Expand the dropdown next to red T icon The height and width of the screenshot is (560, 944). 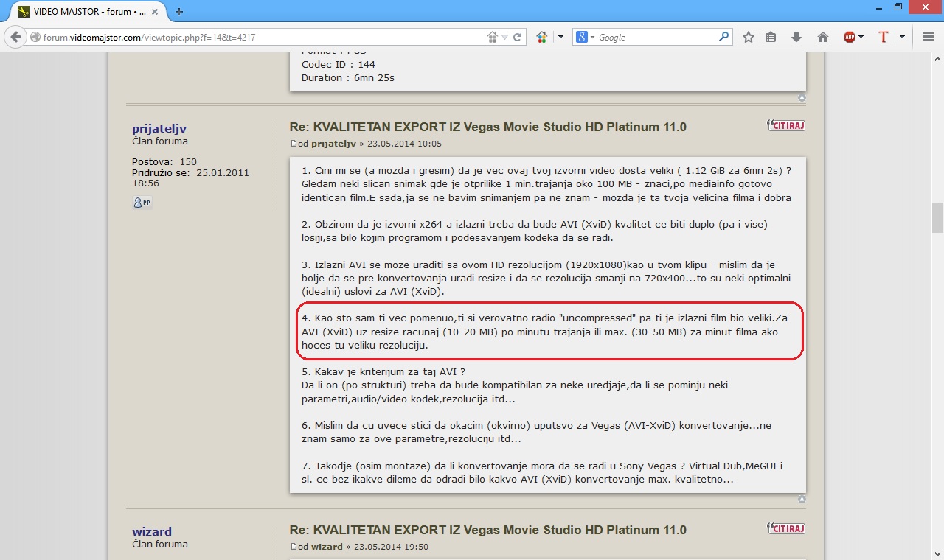click(902, 37)
